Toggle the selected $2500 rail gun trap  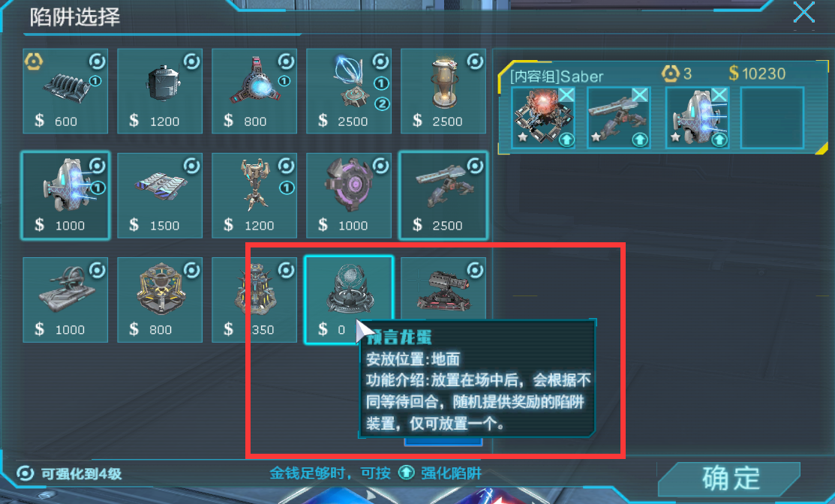tap(443, 195)
